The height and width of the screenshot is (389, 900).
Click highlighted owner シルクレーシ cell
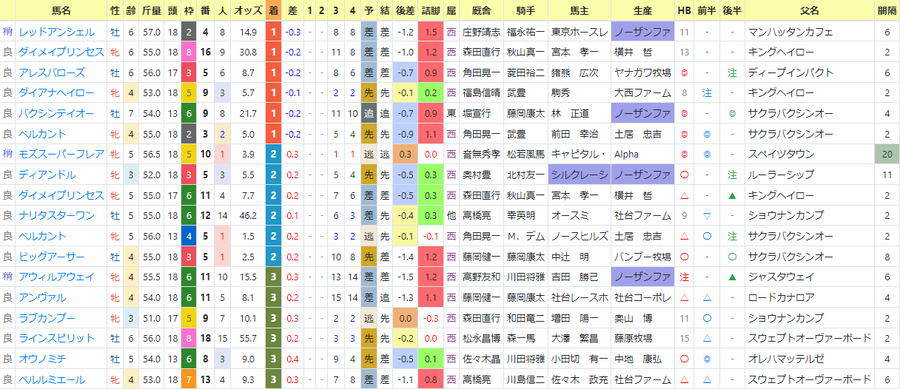tap(580, 175)
